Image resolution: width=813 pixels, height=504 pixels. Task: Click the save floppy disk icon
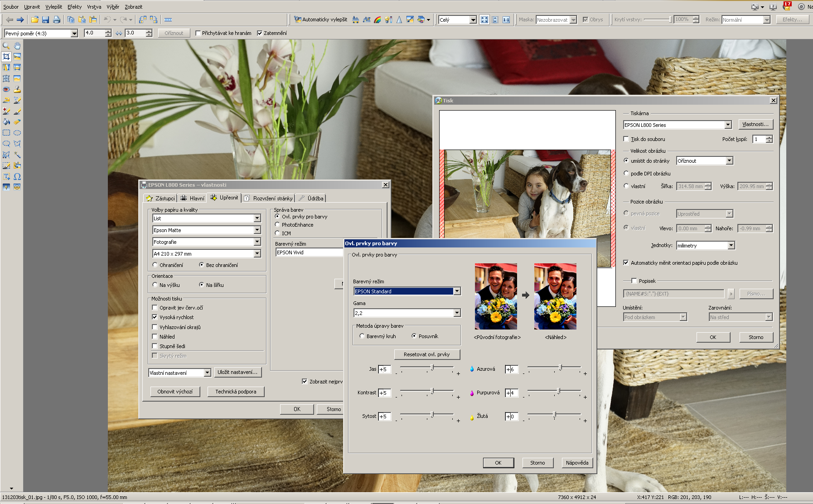click(45, 19)
